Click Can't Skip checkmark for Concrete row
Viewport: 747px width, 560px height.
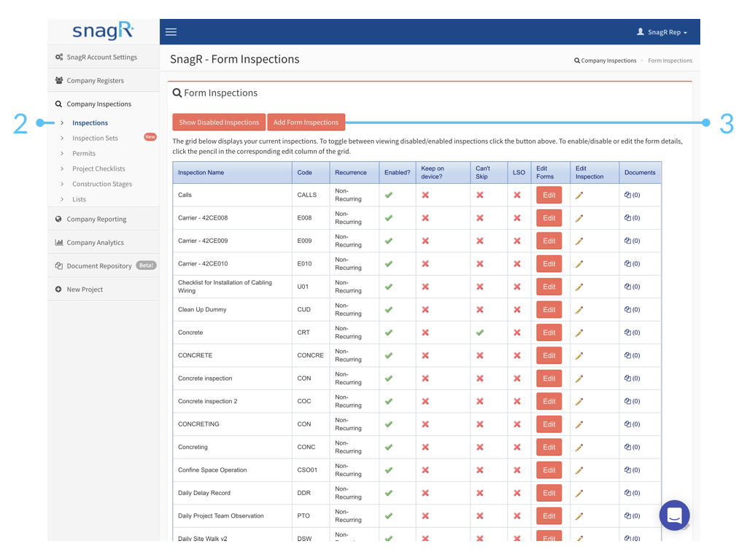[480, 332]
